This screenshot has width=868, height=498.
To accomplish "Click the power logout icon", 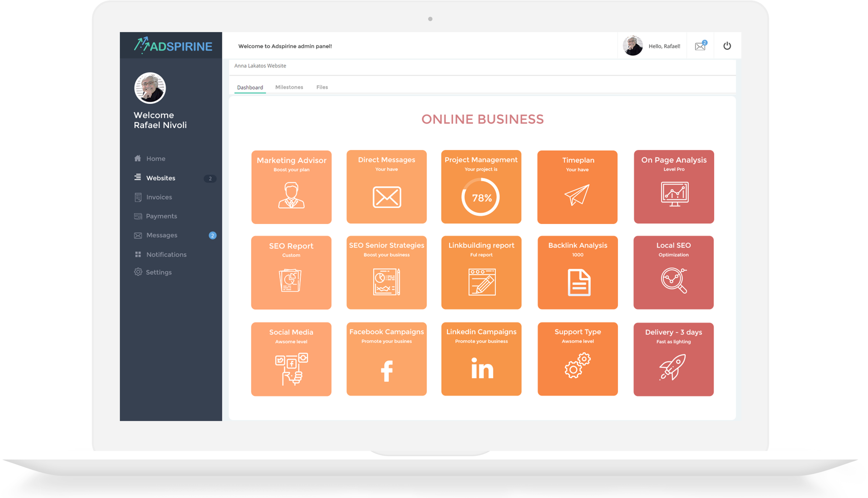I will [727, 46].
